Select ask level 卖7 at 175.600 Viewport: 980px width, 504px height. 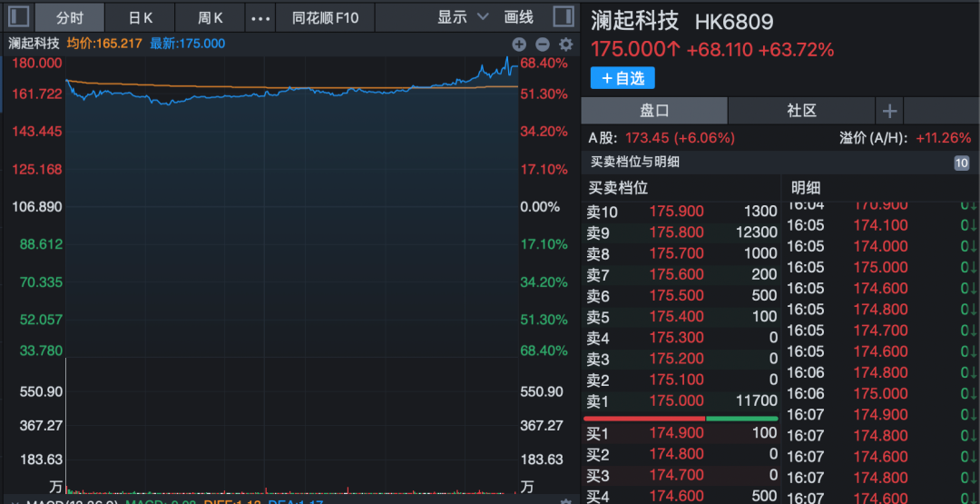point(681,274)
